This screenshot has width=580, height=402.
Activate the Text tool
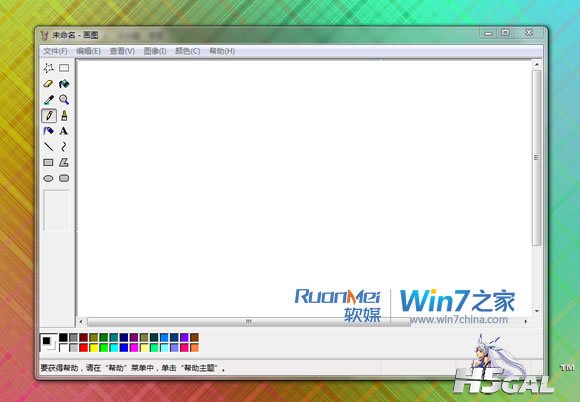pyautogui.click(x=64, y=131)
